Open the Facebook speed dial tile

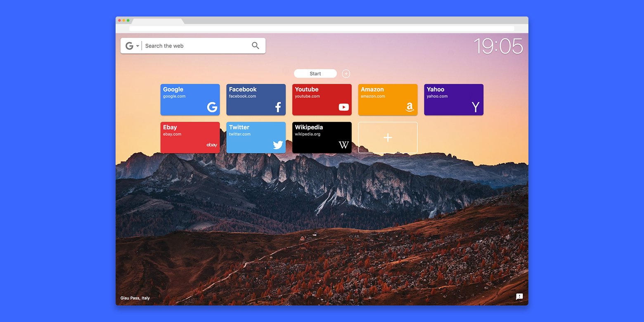256,99
